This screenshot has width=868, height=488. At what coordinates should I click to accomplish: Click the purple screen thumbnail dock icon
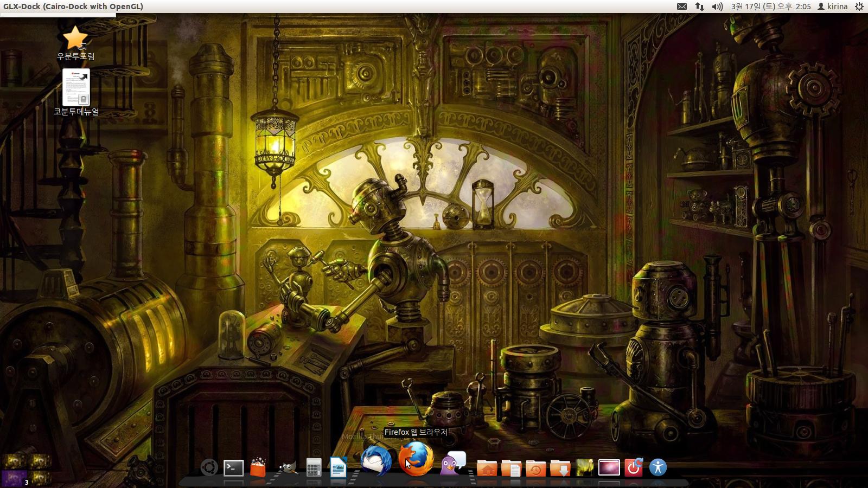click(609, 467)
